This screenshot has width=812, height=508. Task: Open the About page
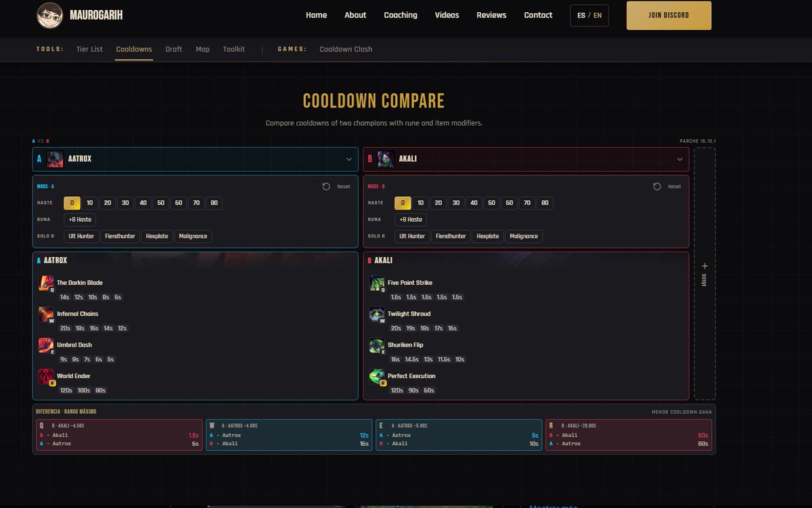355,15
